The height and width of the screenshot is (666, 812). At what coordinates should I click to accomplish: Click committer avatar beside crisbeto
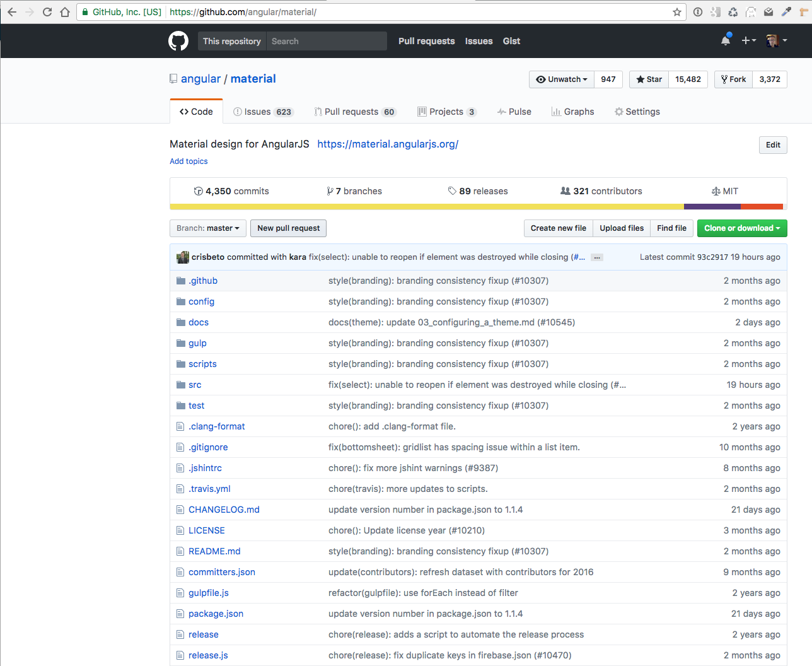pyautogui.click(x=183, y=257)
